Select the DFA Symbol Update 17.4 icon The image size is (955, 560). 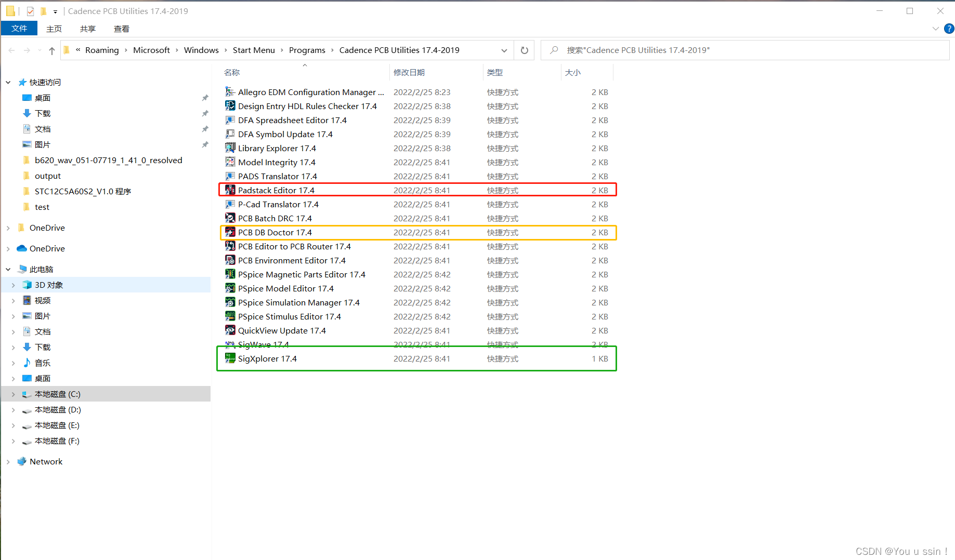point(230,134)
